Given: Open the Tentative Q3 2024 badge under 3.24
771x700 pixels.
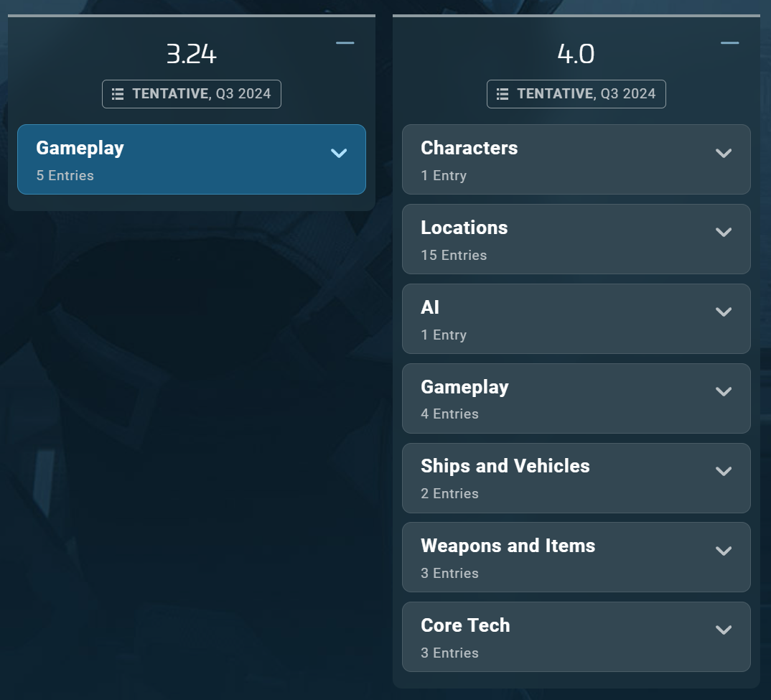Looking at the screenshot, I should point(192,94).
